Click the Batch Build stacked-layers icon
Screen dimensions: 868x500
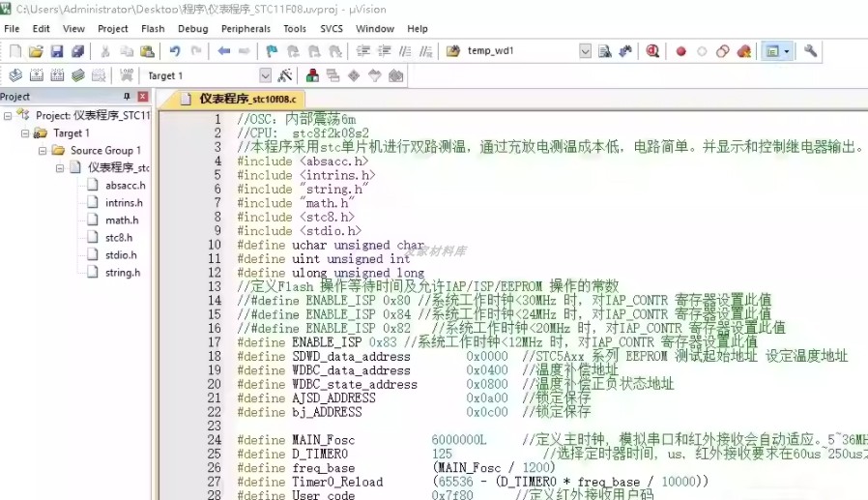pyautogui.click(x=78, y=75)
